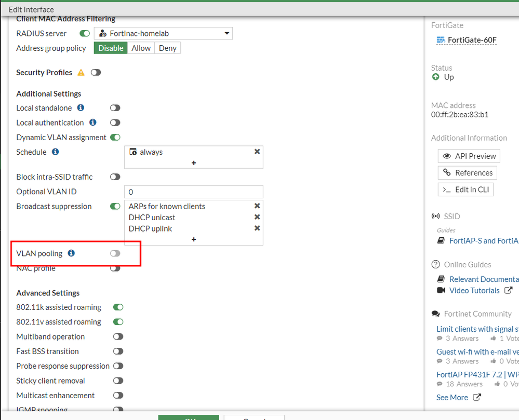519x420 pixels.
Task: Click the Fortinet Community chat icon
Action: [435, 314]
